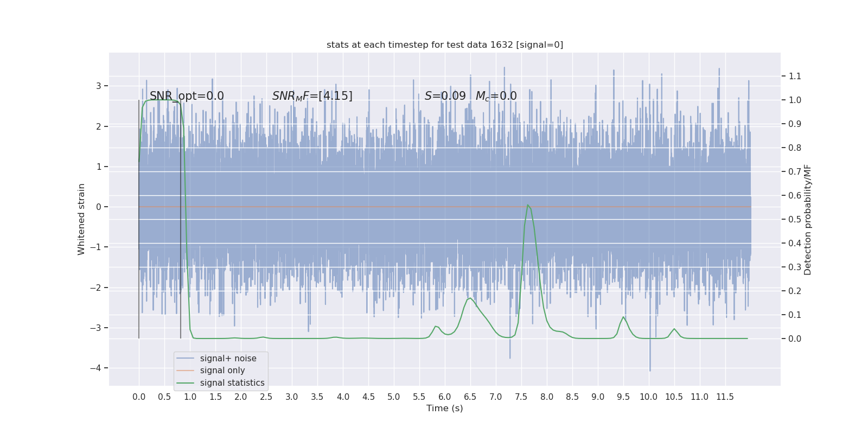Click the orange line swatch in legend
Screen dimensions: 868x434
coord(185,371)
